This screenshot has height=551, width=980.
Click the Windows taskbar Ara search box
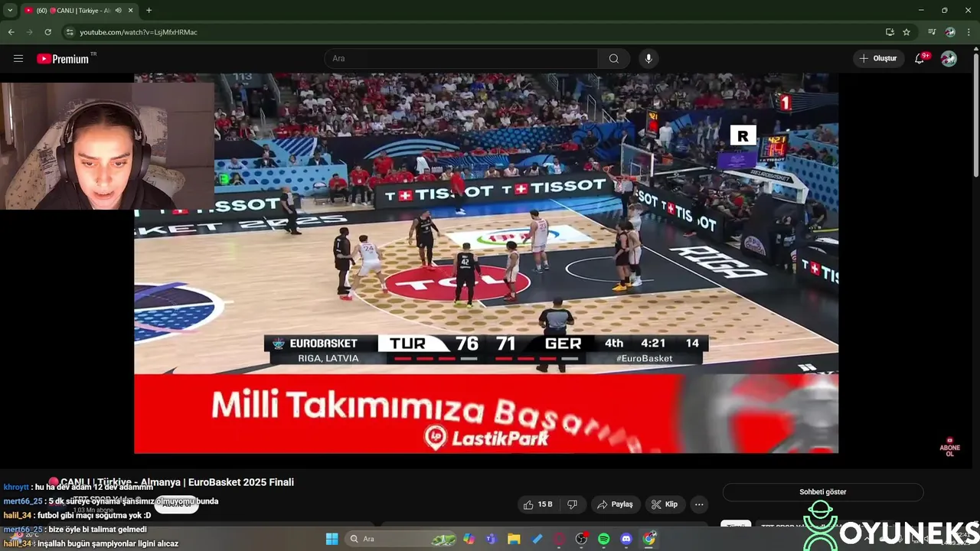click(x=401, y=539)
